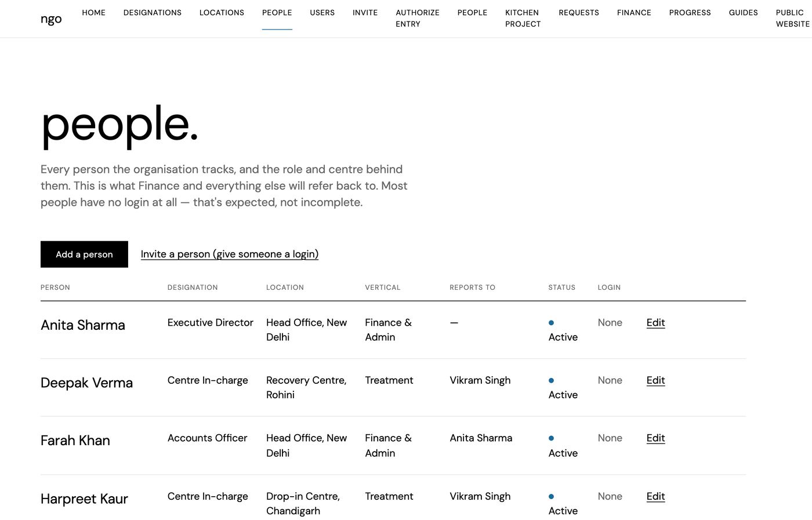This screenshot has width=812, height=520.
Task: Click the Location column header
Action: tap(285, 288)
